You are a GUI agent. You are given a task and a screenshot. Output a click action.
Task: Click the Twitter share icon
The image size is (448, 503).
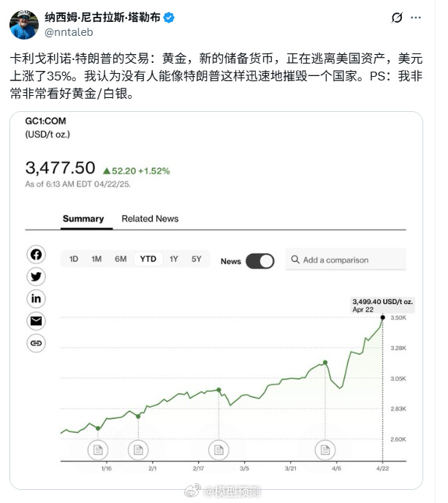pyautogui.click(x=36, y=276)
